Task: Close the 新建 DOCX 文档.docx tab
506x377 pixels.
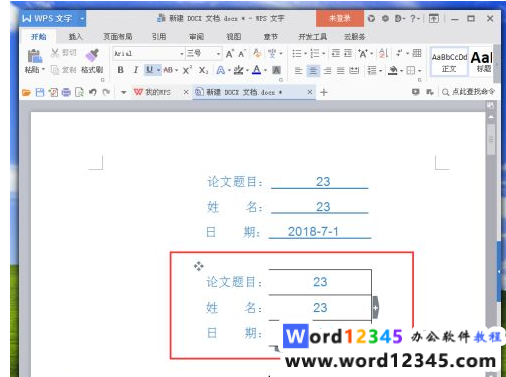Action: 310,92
